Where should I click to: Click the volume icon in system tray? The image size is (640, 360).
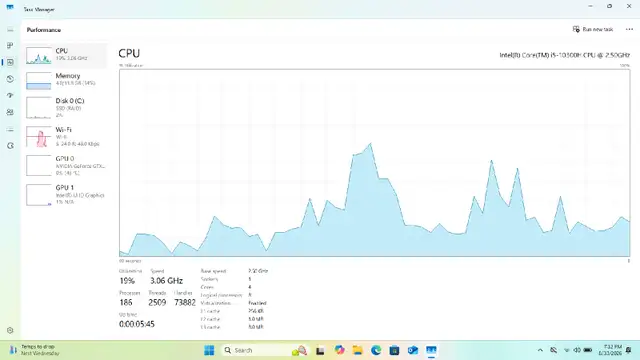coord(577,350)
